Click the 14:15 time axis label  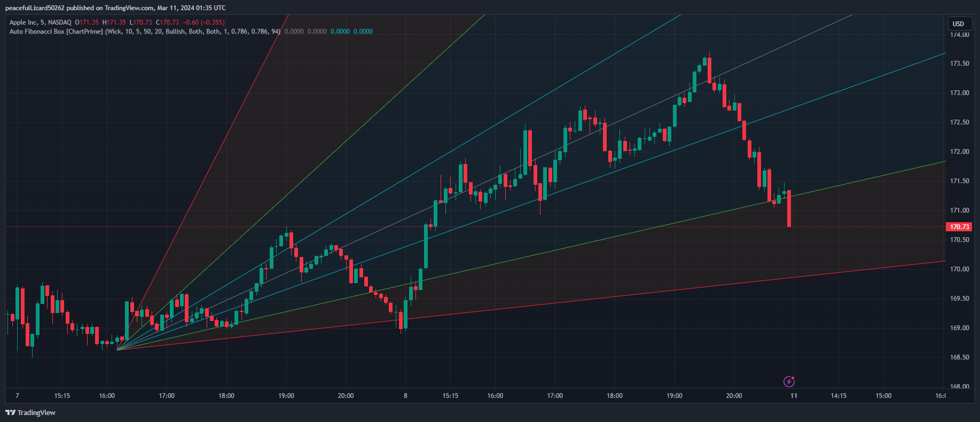click(838, 396)
